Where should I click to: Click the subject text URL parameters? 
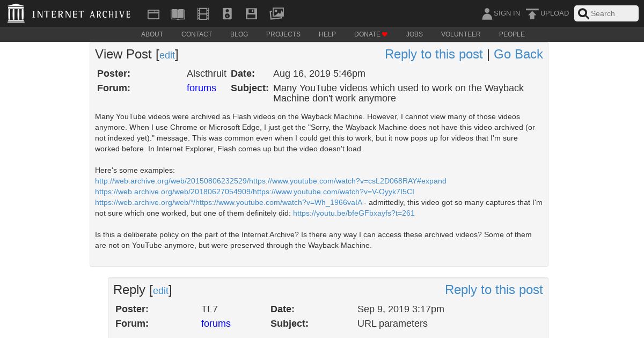[392, 324]
